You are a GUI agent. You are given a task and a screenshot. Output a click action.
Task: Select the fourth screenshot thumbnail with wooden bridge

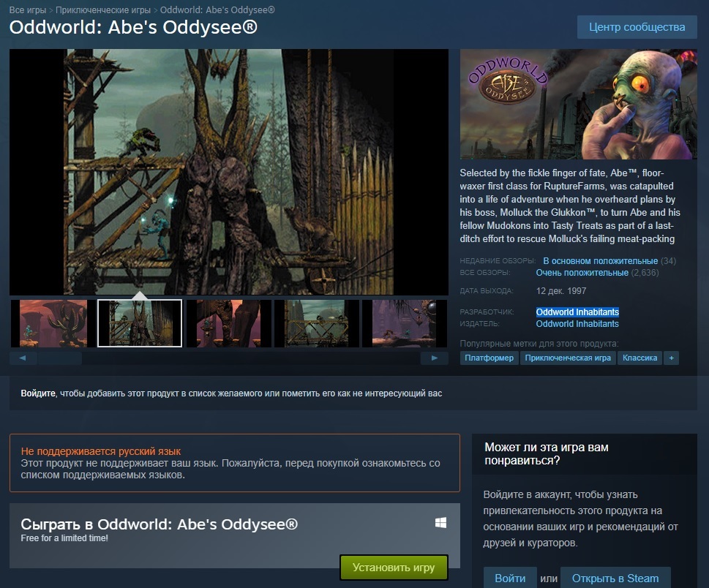(x=317, y=323)
